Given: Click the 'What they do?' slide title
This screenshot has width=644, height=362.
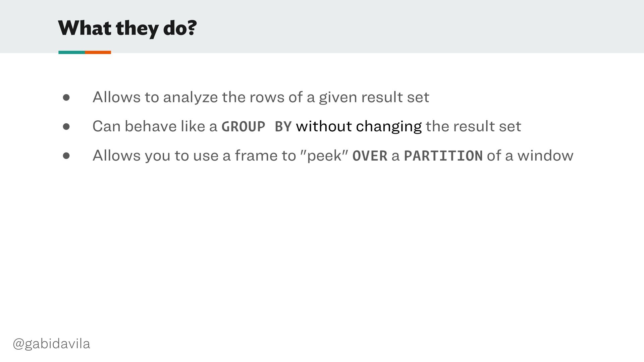Looking at the screenshot, I should [x=127, y=28].
